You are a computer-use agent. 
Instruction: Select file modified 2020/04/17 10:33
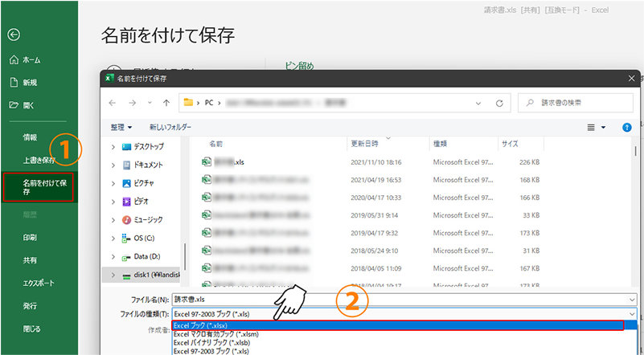(x=371, y=198)
